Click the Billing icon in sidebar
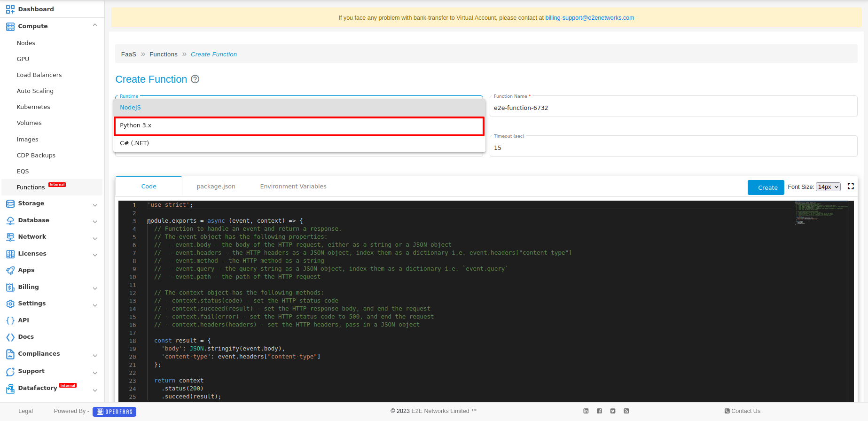 (x=10, y=287)
